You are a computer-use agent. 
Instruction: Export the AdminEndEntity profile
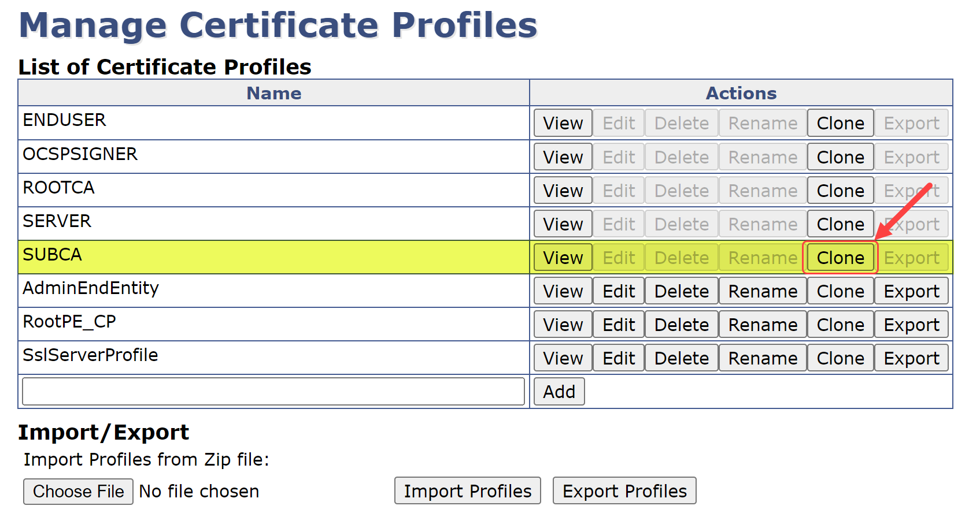pyautogui.click(x=911, y=291)
